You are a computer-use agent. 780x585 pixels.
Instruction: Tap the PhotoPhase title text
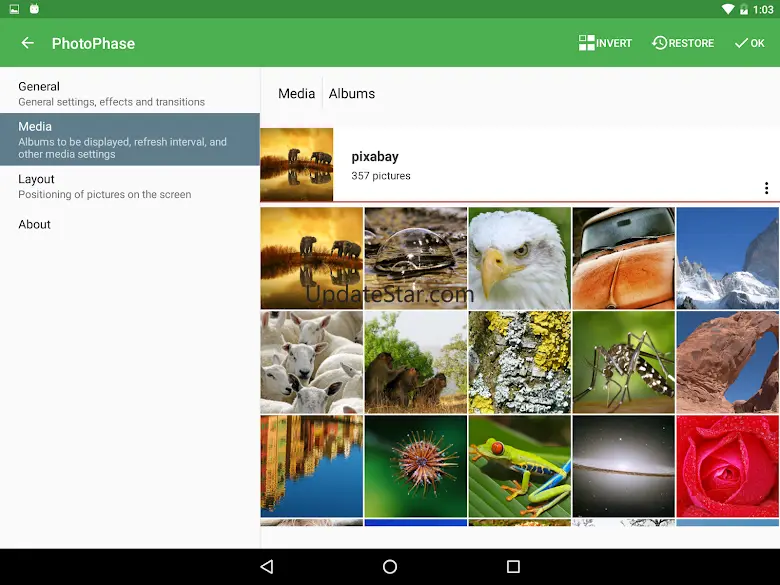pyautogui.click(x=94, y=43)
